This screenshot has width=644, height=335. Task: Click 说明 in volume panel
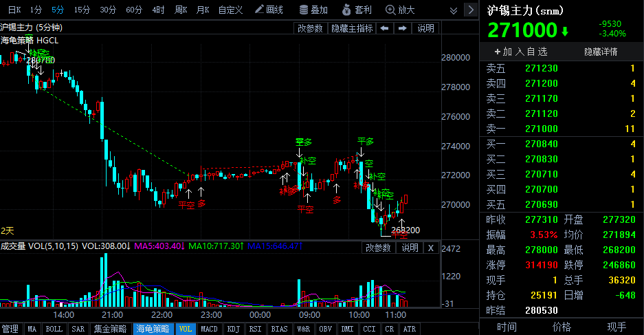pyautogui.click(x=410, y=248)
